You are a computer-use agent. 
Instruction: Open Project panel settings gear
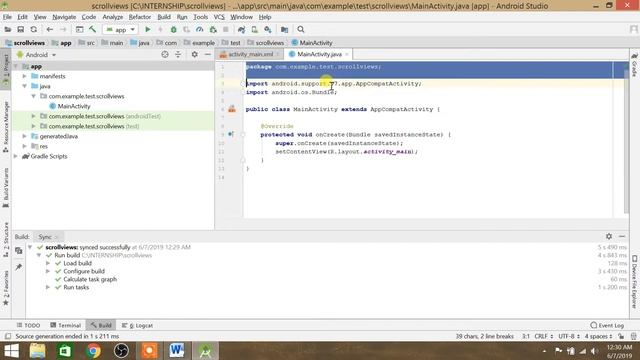pyautogui.click(x=195, y=54)
